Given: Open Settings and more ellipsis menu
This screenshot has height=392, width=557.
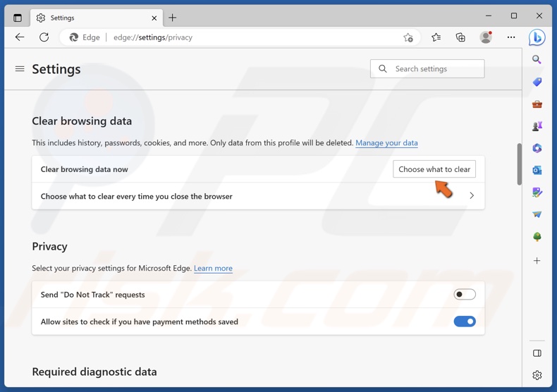Looking at the screenshot, I should (511, 37).
